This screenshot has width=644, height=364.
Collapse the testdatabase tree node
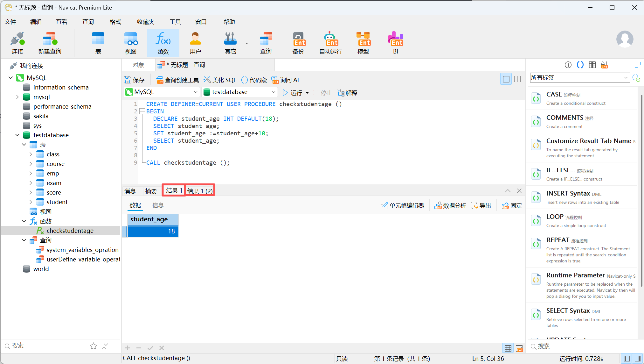click(17, 135)
